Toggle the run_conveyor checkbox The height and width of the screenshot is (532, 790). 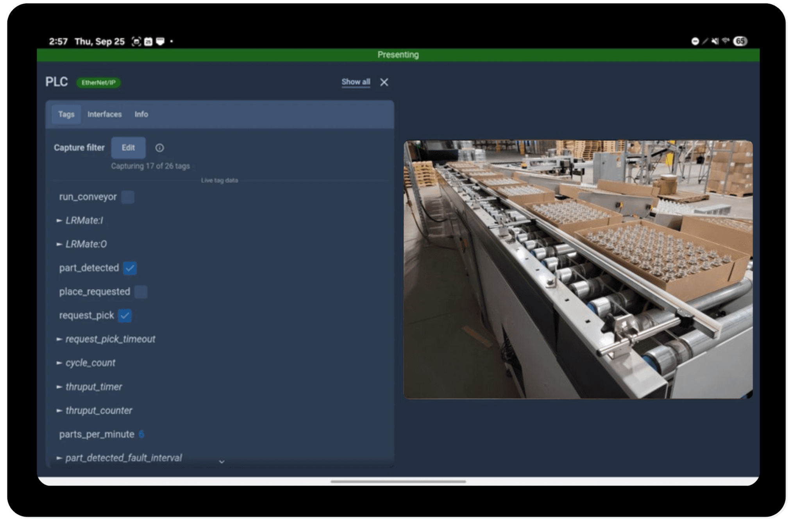click(x=128, y=197)
